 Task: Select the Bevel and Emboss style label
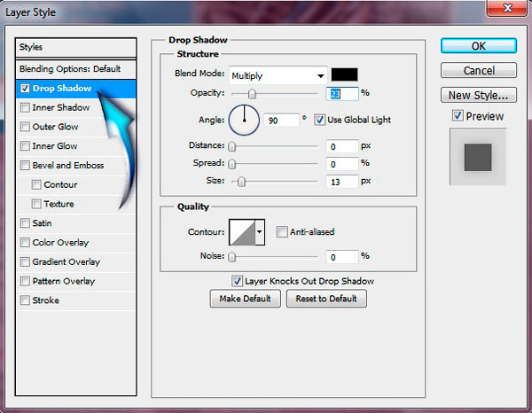[68, 166]
